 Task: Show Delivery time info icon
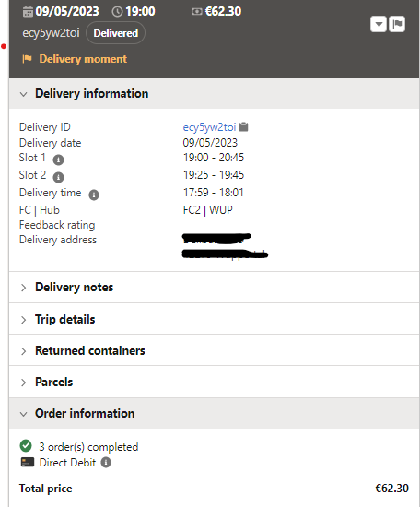tap(94, 195)
